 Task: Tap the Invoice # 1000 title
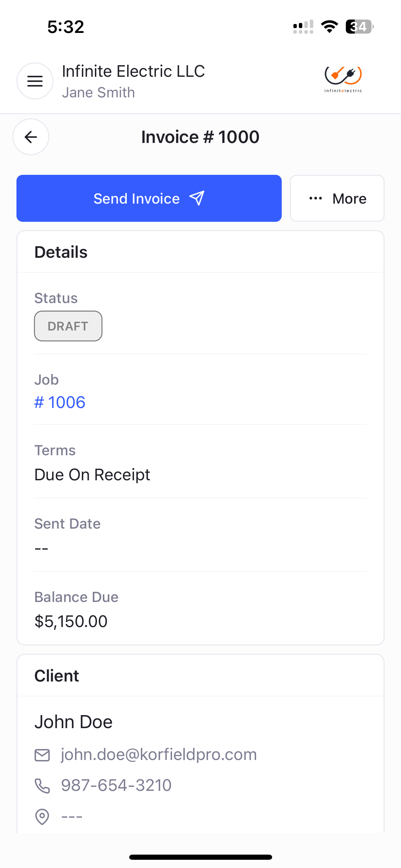(200, 137)
